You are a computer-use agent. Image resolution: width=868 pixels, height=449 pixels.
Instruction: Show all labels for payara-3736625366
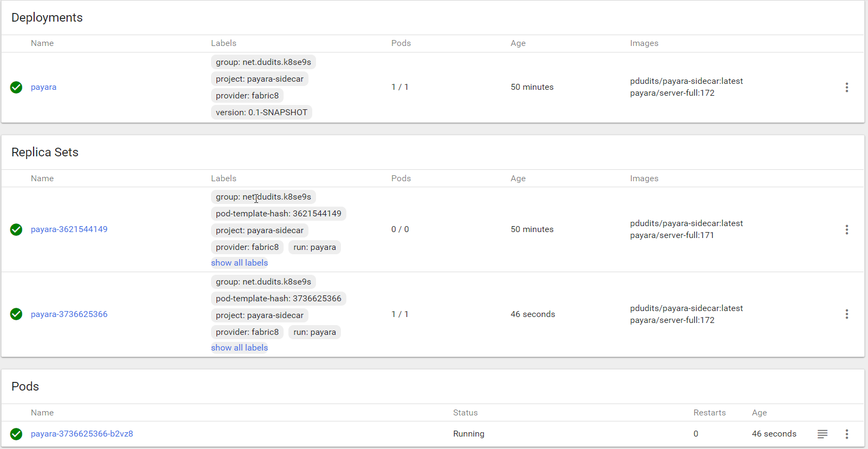pyautogui.click(x=239, y=348)
